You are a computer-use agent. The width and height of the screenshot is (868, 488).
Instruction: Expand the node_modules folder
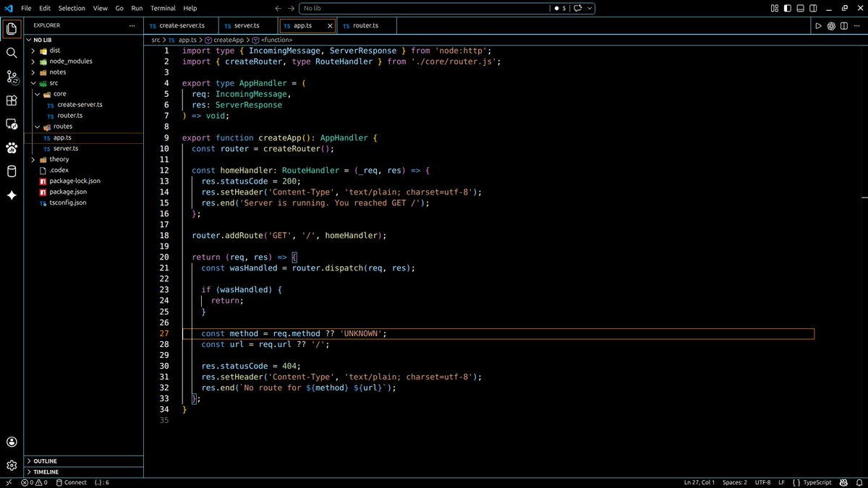84,61
